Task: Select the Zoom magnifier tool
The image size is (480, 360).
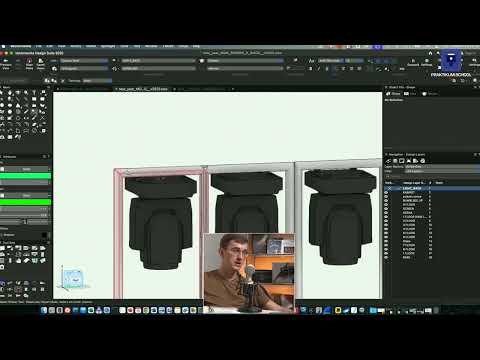Action: point(26,93)
